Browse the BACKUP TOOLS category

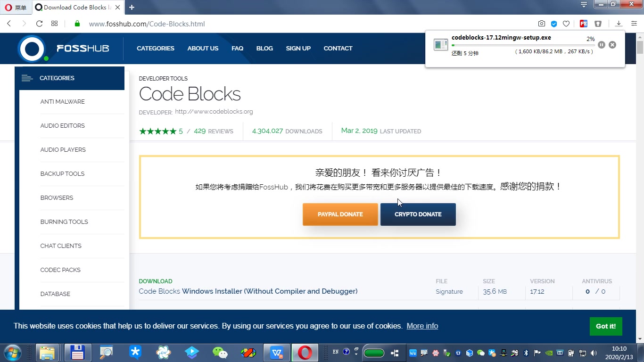point(62,173)
